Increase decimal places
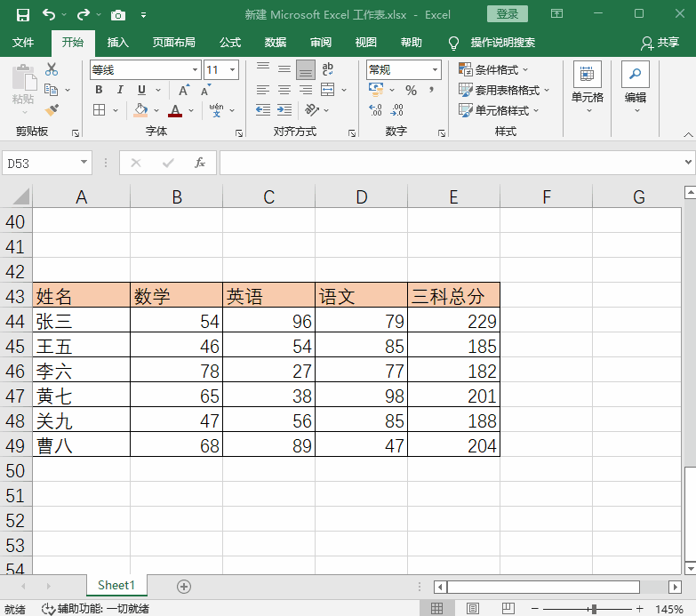The height and width of the screenshot is (616, 696). pos(375,109)
